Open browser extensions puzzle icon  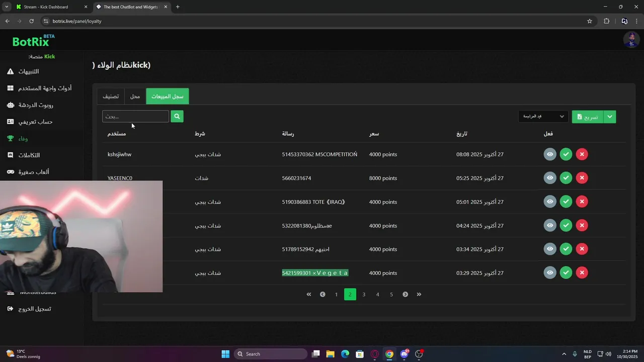pyautogui.click(x=606, y=21)
